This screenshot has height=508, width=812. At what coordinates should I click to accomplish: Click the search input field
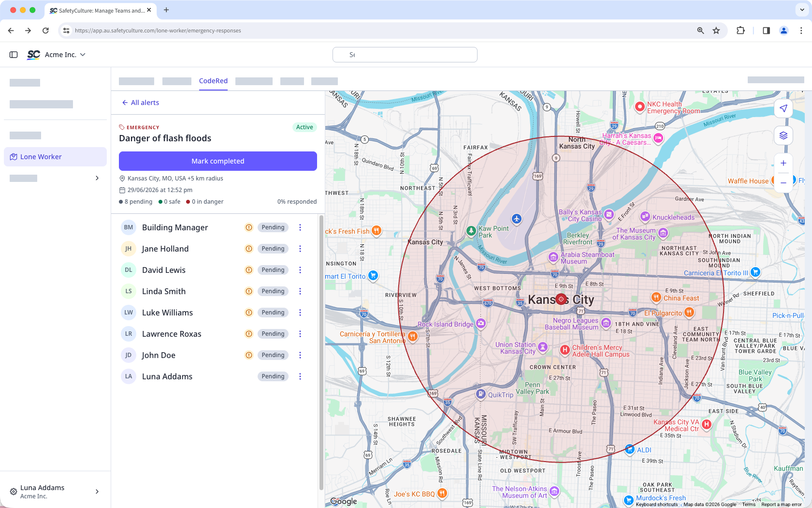405,55
